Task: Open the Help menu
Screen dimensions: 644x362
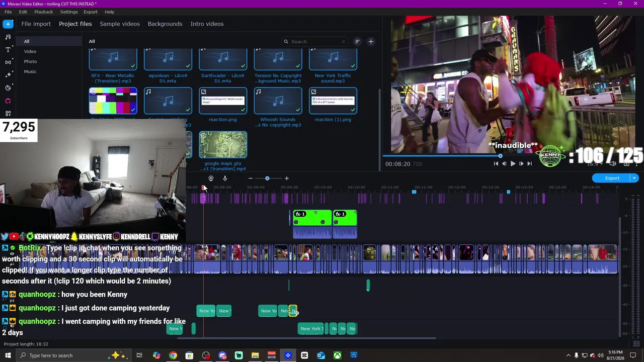Action: [109, 12]
